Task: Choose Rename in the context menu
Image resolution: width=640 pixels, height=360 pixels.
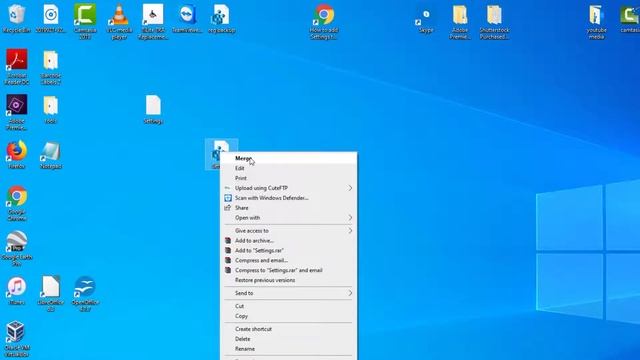Action: tap(288, 349)
